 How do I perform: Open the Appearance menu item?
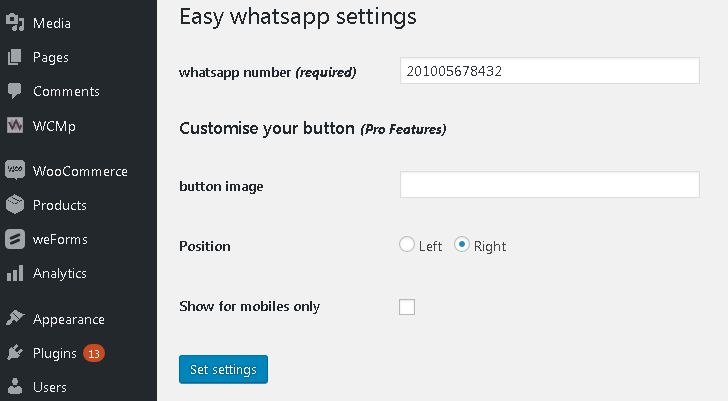pyautogui.click(x=68, y=319)
